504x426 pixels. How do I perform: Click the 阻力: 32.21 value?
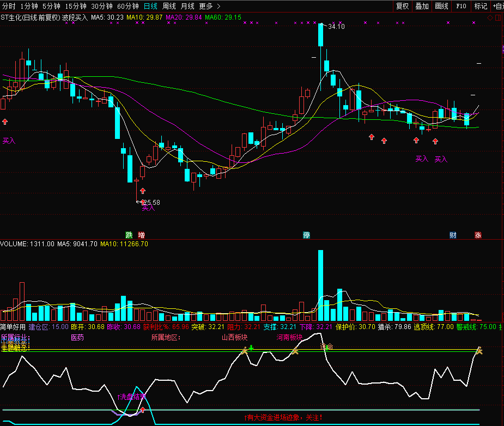244,327
